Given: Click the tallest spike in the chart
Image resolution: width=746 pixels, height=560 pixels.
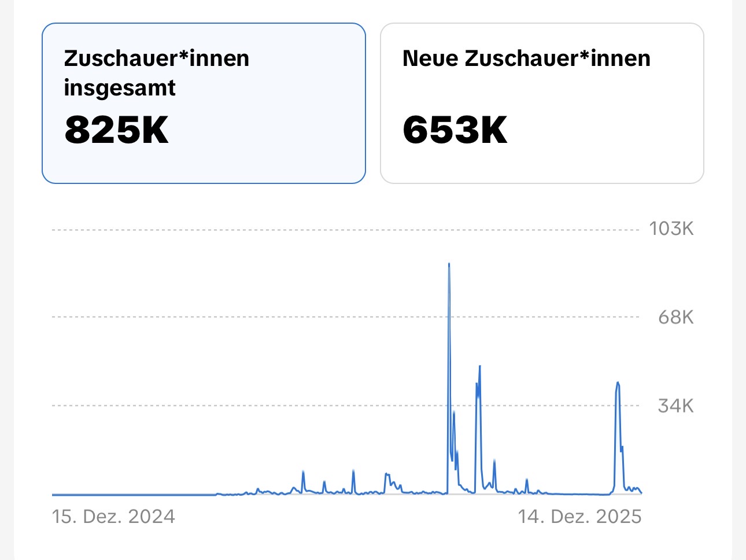Looking at the screenshot, I should click(449, 266).
